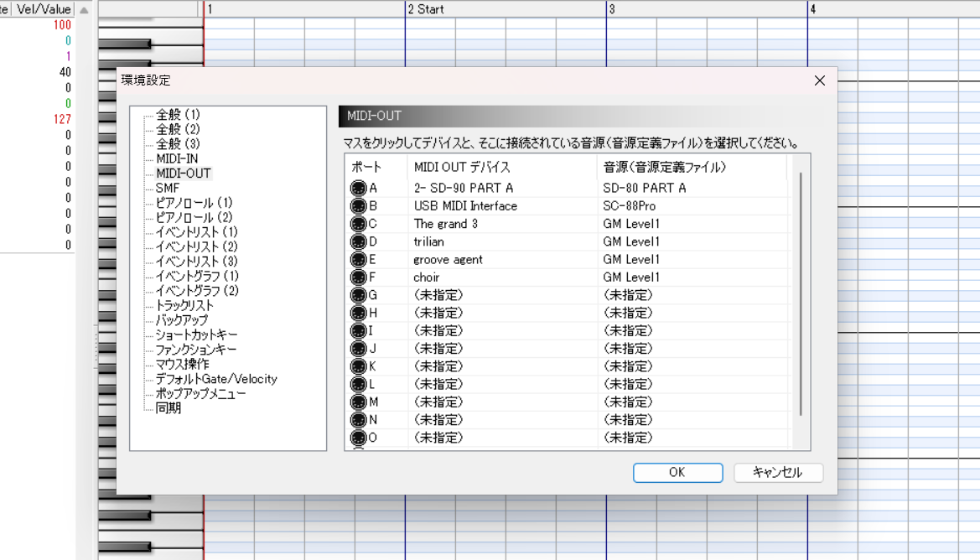Open the ピアノロール (2) settings page
980x560 pixels.
pos(194,217)
